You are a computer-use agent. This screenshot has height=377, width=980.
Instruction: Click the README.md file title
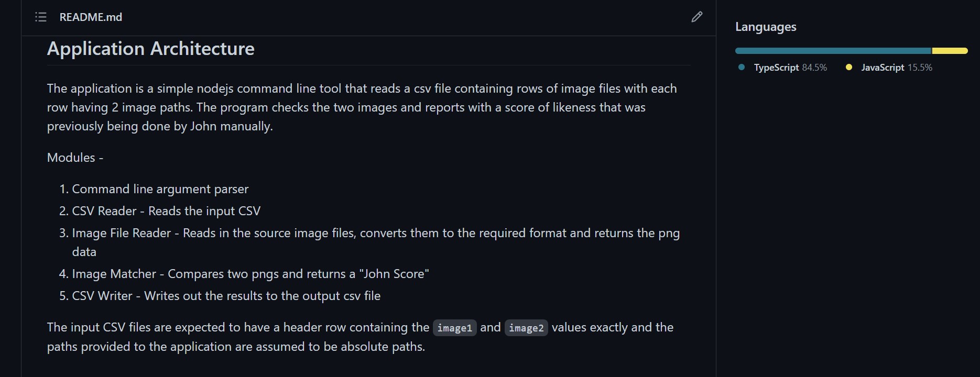(x=91, y=17)
